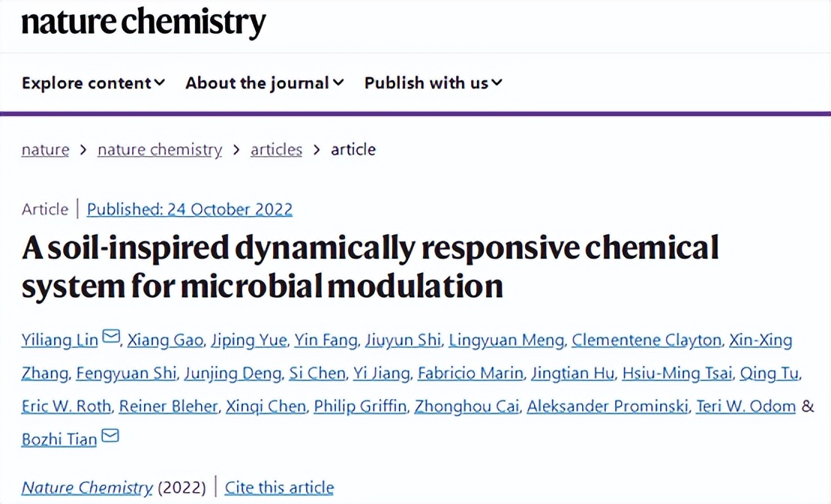
Task: Click the Published: 24 October 2022 link
Action: click(190, 209)
